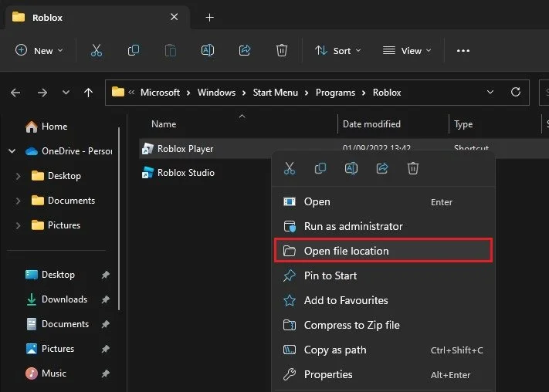Click the Copy icon in the top toolbar
The width and height of the screenshot is (549, 392).
(134, 50)
